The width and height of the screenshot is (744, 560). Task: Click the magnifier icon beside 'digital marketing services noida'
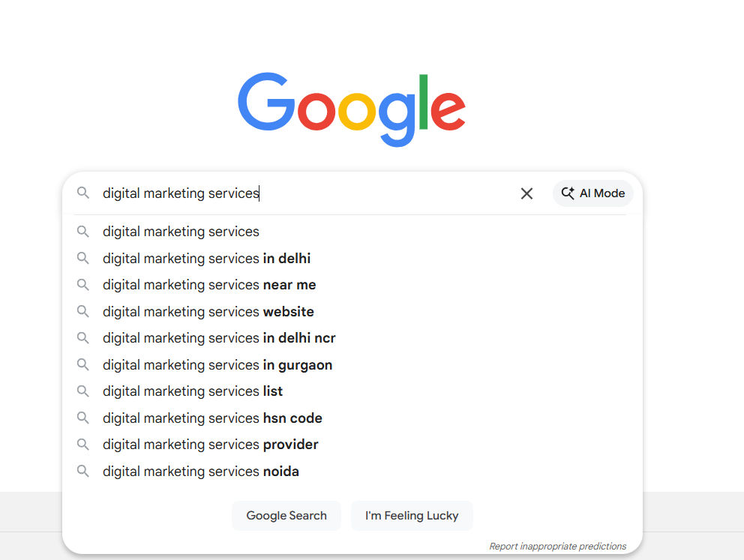pos(83,471)
